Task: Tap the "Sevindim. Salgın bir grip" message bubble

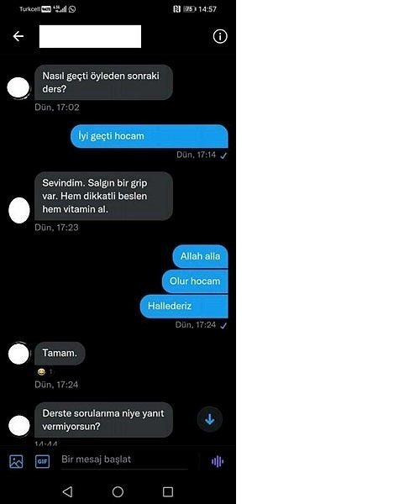Action: coord(103,196)
